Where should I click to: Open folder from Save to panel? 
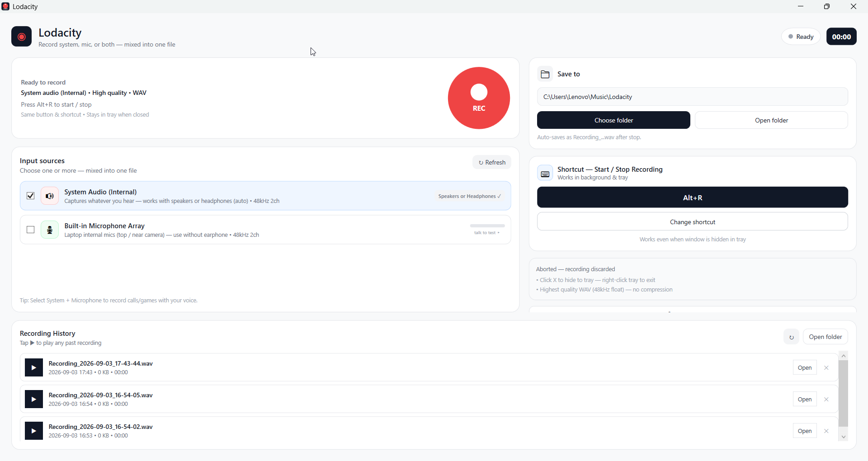point(771,120)
